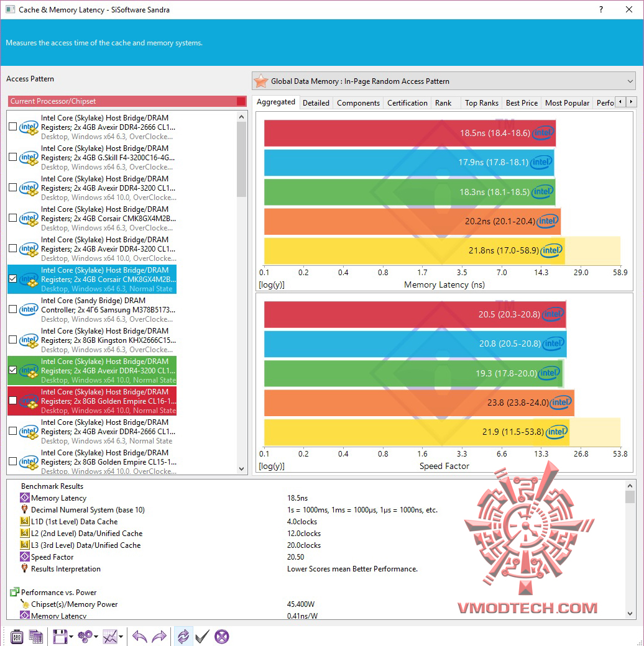Select Avexir DDR4-2666 Windows x64 6.3 Normal State entry text
Image resolution: width=644 pixels, height=646 pixels.
pyautogui.click(x=108, y=431)
